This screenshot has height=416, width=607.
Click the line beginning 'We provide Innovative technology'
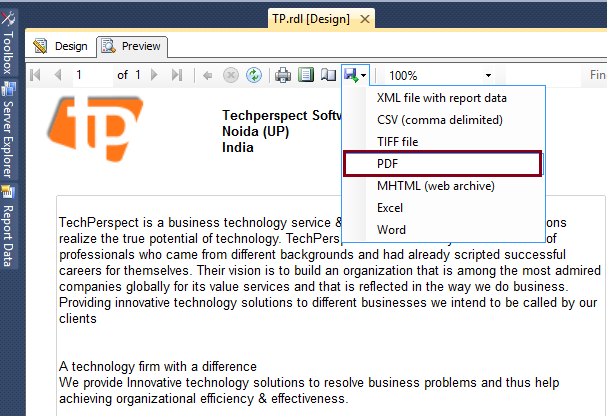pos(309,382)
